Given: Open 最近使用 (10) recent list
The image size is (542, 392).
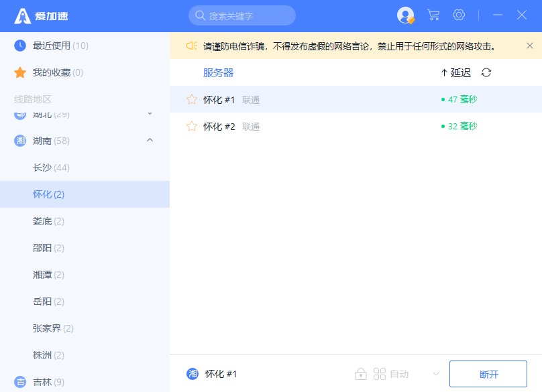Looking at the screenshot, I should [x=85, y=46].
